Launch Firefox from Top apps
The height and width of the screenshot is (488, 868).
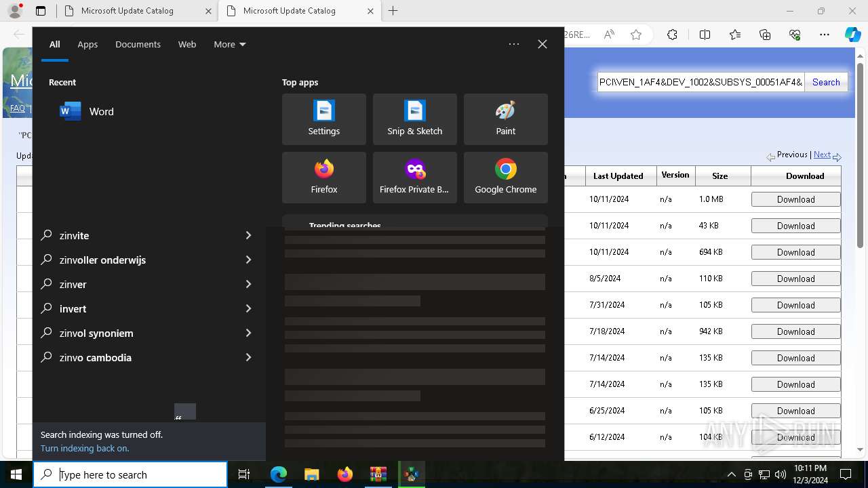click(324, 178)
